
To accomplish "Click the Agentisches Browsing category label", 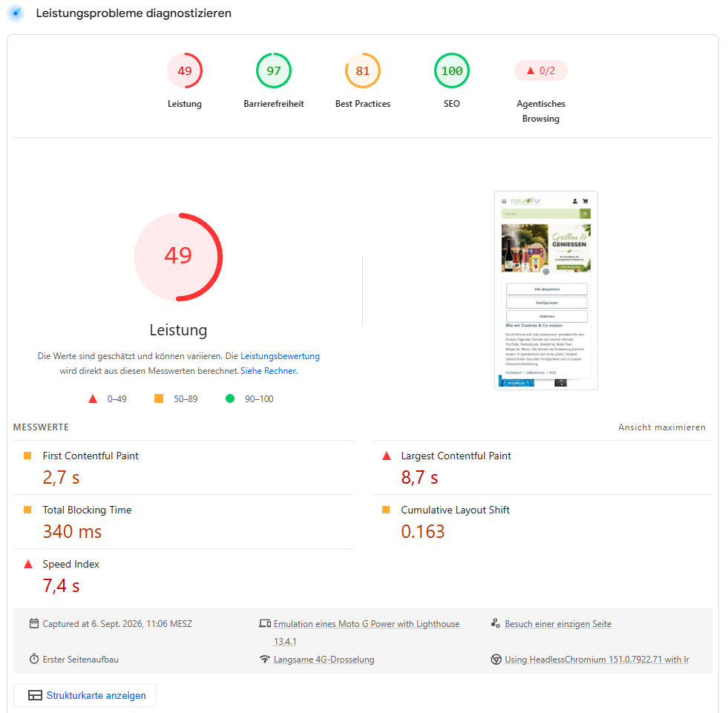I will [x=541, y=111].
